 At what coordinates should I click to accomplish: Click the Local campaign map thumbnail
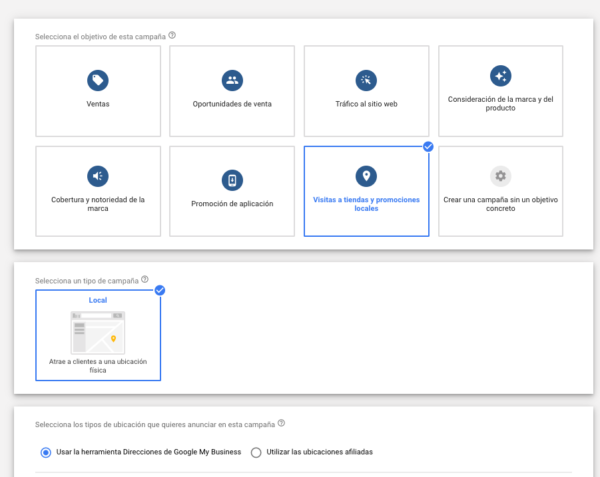(98, 332)
